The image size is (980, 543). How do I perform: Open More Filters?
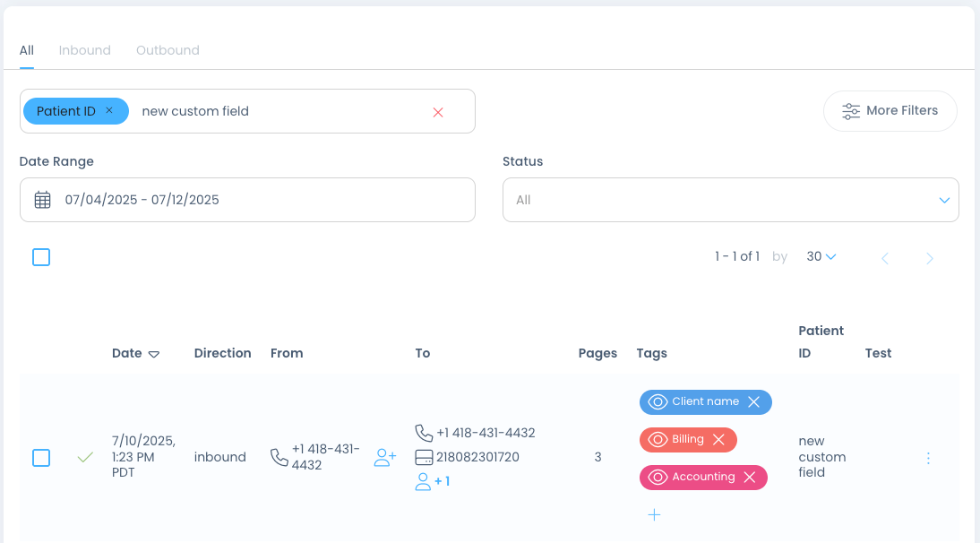(x=890, y=111)
